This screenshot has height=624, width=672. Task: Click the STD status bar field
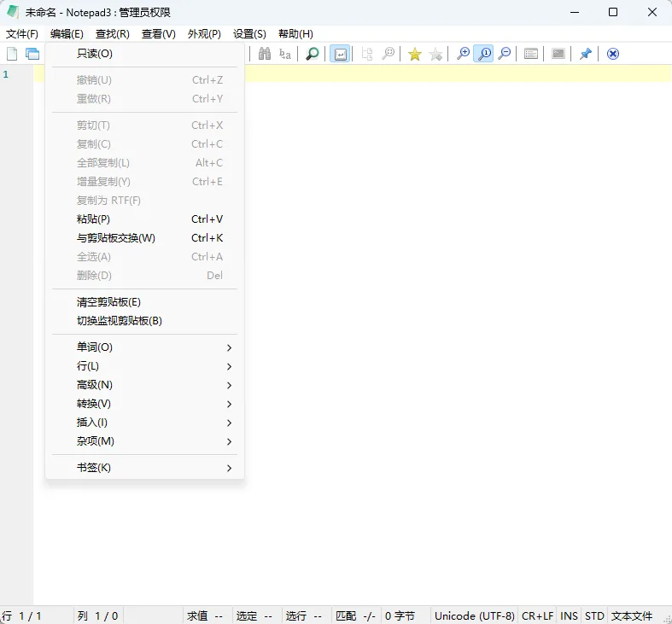tap(594, 615)
